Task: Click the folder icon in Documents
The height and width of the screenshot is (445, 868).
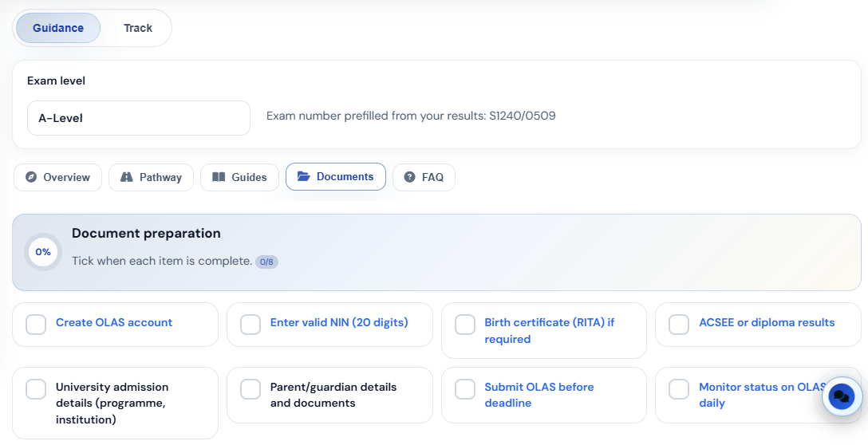Action: [x=303, y=176]
